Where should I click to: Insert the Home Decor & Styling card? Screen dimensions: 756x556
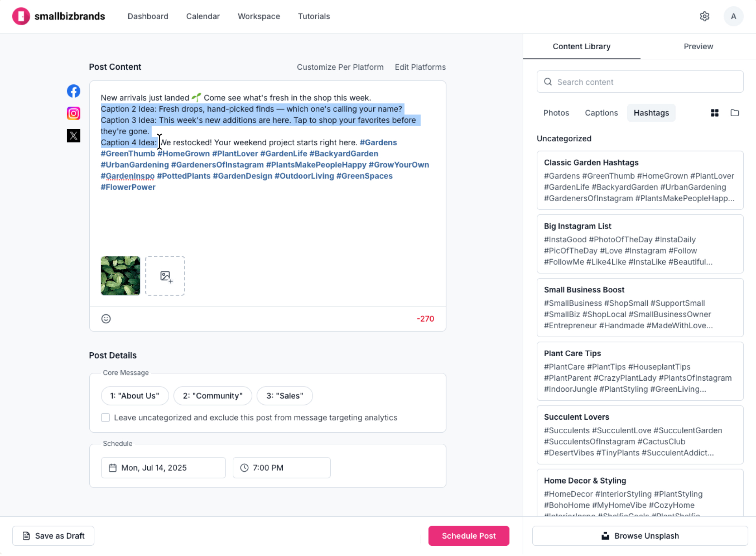point(640,493)
